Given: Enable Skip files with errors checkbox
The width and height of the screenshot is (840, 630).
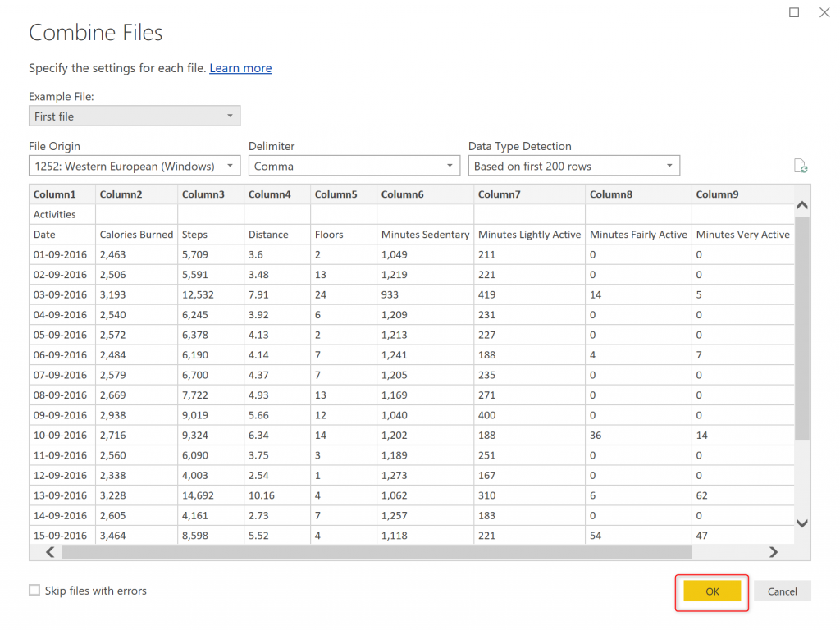Looking at the screenshot, I should click(34, 591).
